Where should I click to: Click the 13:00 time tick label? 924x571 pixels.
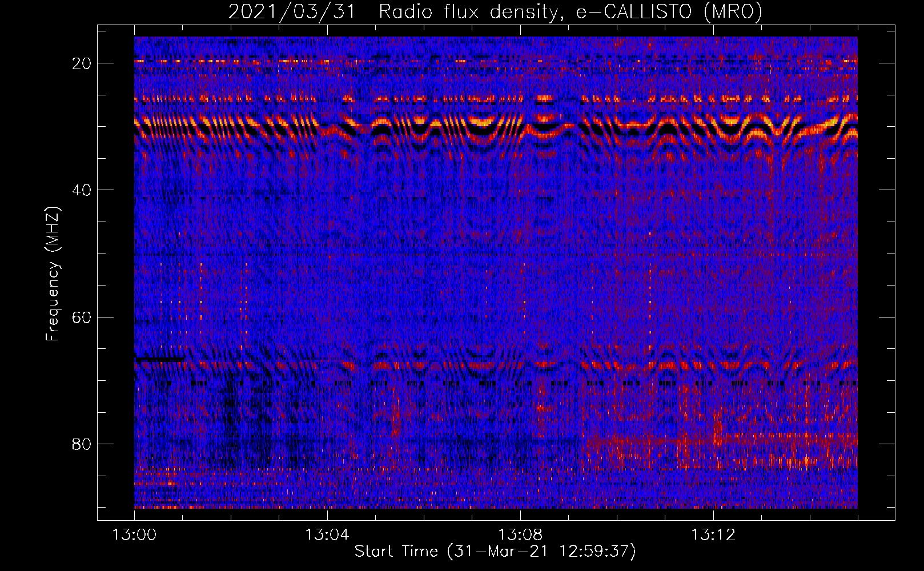[x=134, y=535]
